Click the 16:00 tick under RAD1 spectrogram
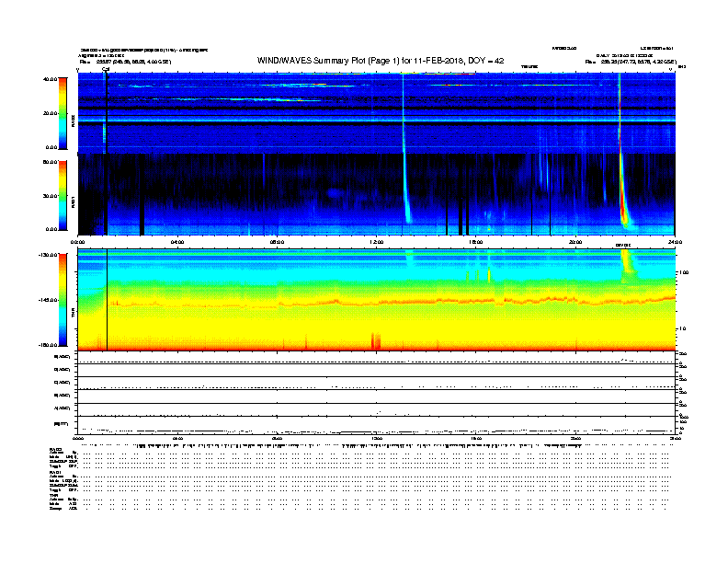728x563 pixels. (x=476, y=242)
